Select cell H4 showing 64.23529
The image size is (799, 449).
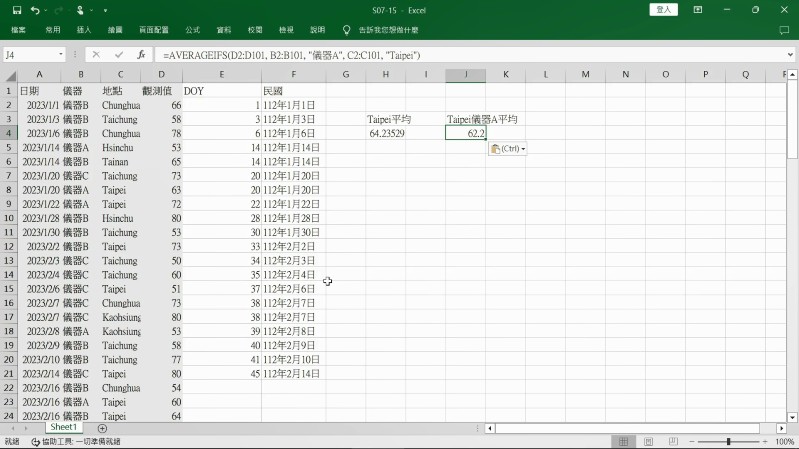pos(386,132)
